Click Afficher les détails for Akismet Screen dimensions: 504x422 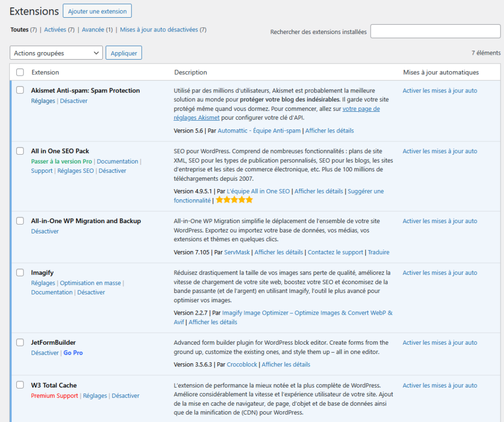(329, 130)
